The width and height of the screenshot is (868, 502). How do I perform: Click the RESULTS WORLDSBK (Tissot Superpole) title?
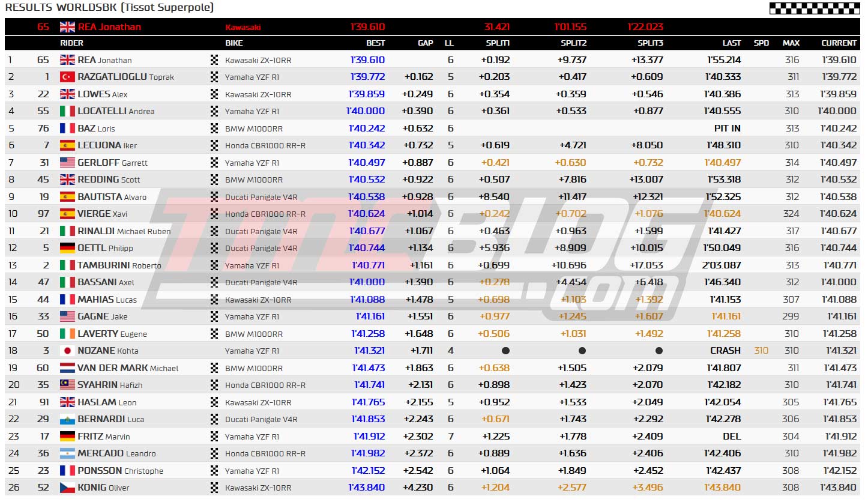[109, 8]
